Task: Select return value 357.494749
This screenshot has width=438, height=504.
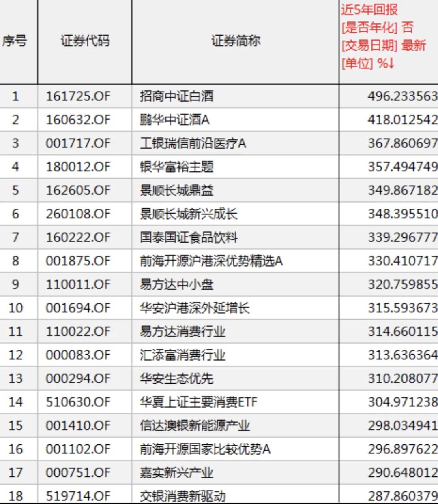Action: [x=403, y=167]
